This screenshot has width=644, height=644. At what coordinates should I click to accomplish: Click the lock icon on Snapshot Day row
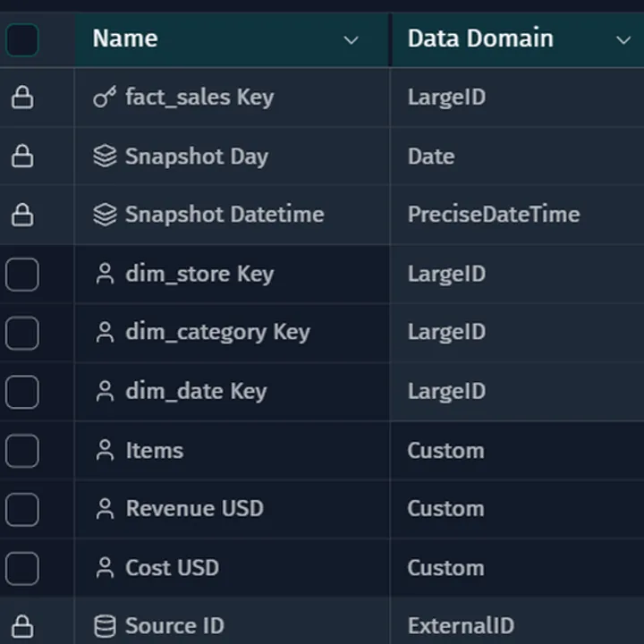(22, 156)
